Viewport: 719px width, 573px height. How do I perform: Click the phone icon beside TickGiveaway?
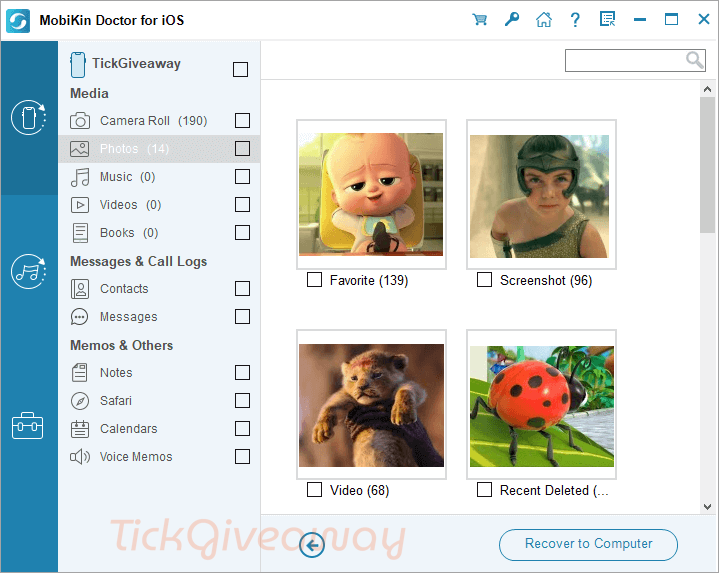point(78,65)
